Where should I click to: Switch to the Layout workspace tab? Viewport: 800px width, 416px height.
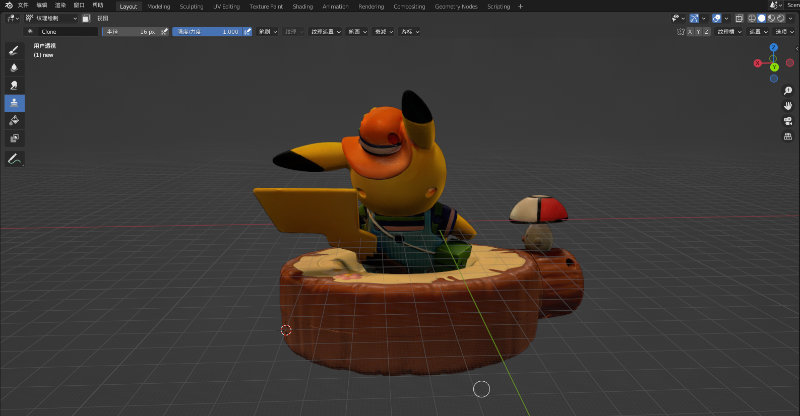[x=128, y=7]
